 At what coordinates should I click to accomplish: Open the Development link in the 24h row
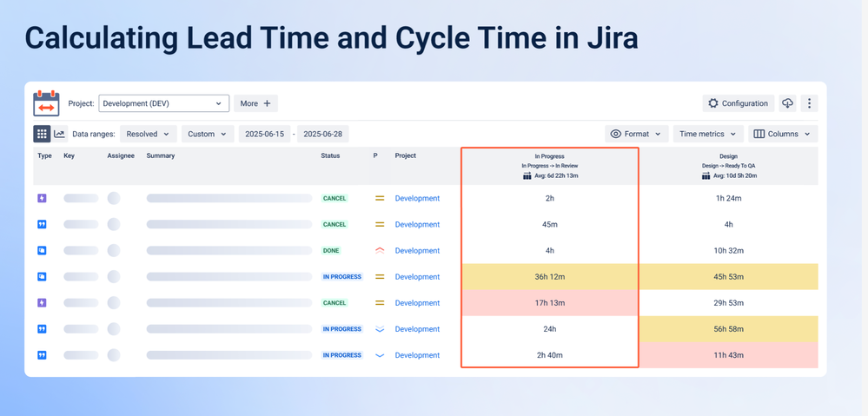tap(417, 329)
